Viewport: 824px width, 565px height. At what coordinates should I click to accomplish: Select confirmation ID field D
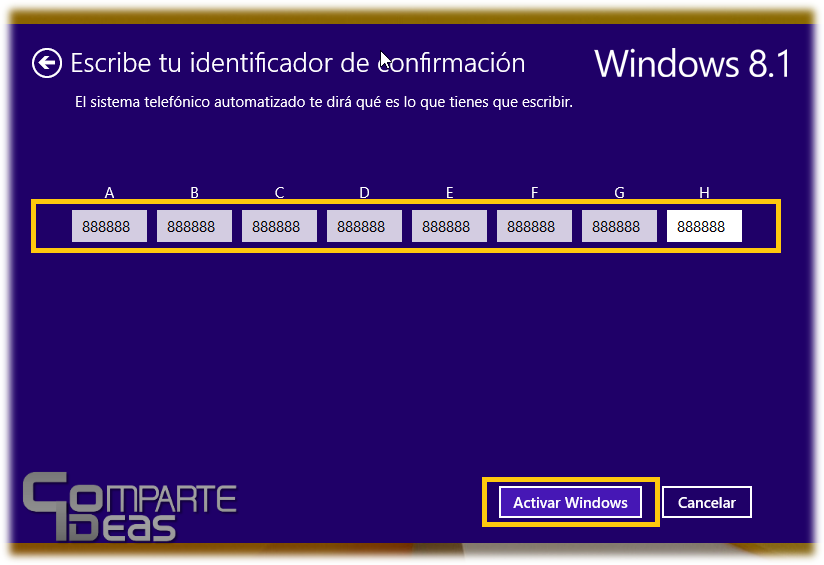pyautogui.click(x=364, y=226)
